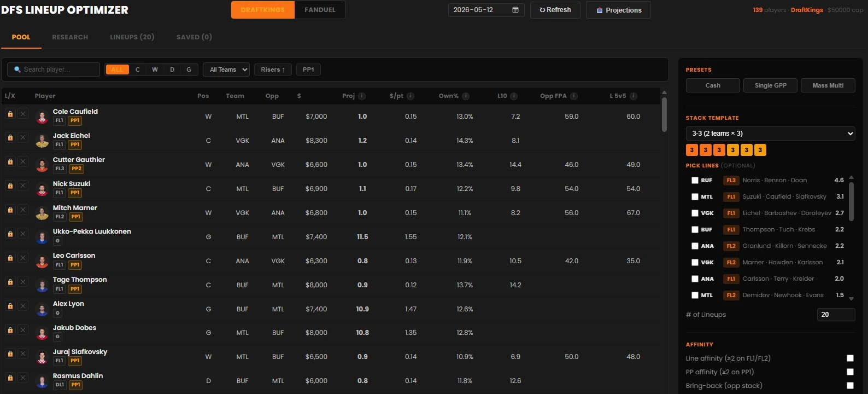
Task: Filter positions to ALL
Action: coord(117,69)
